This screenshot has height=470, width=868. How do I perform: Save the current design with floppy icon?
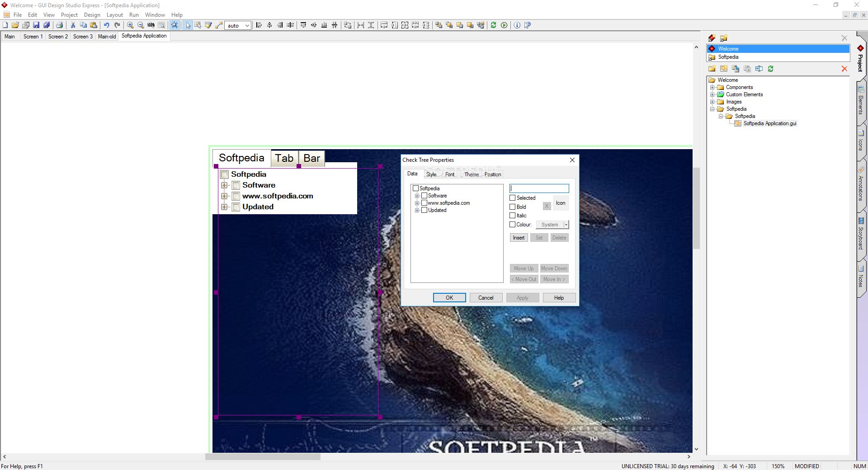36,25
